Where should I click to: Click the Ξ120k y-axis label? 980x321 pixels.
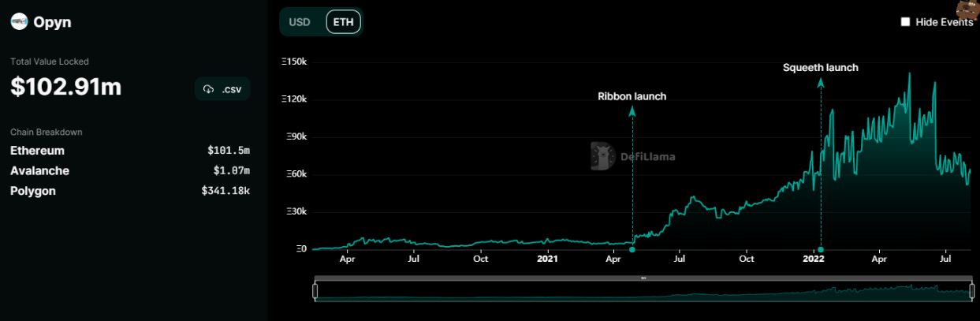(x=295, y=99)
